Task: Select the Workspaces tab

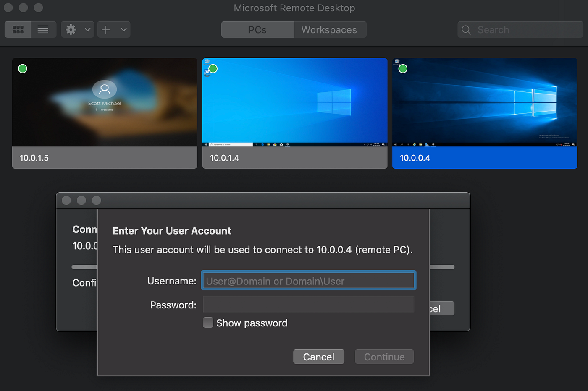Action: (x=330, y=30)
